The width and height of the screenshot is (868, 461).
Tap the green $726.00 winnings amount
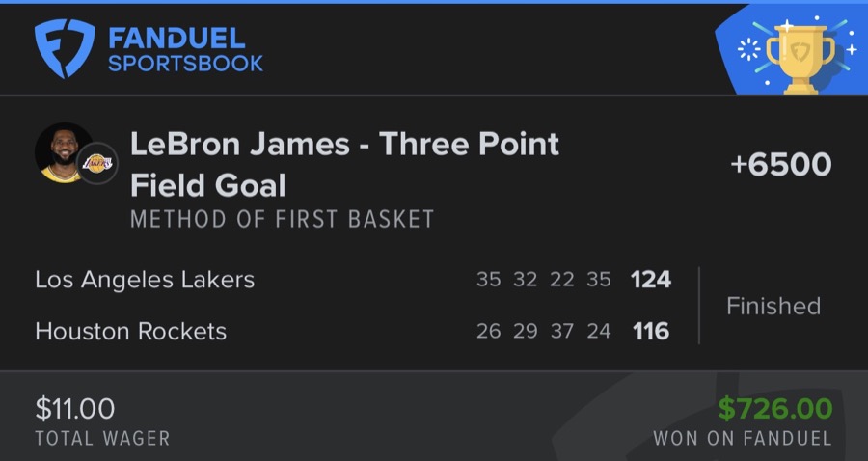[774, 408]
